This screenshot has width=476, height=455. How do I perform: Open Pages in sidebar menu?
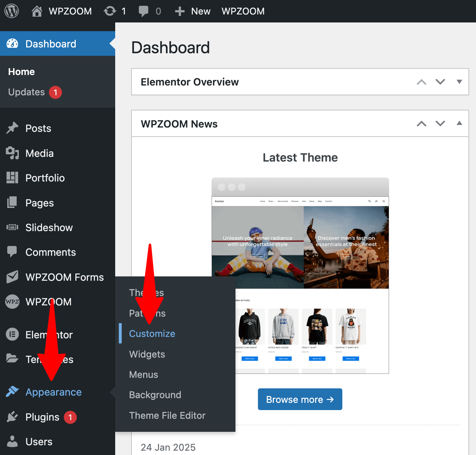point(39,203)
